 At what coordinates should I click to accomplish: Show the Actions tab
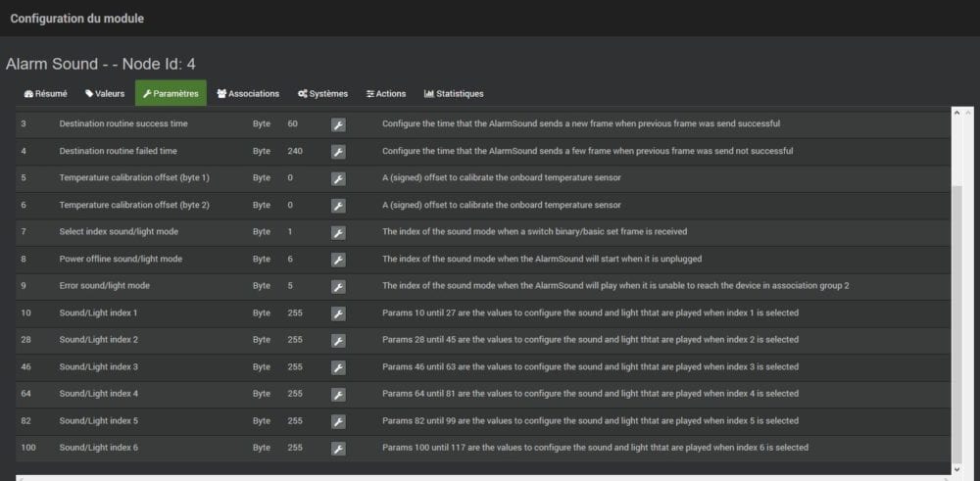(385, 94)
